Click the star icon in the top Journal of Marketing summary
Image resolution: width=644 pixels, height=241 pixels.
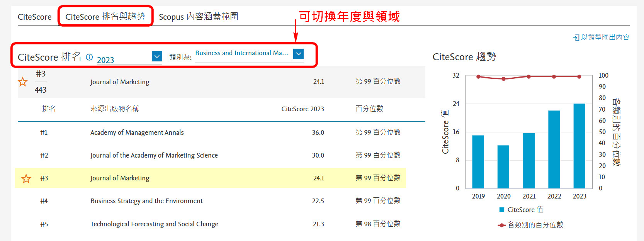pos(23,81)
